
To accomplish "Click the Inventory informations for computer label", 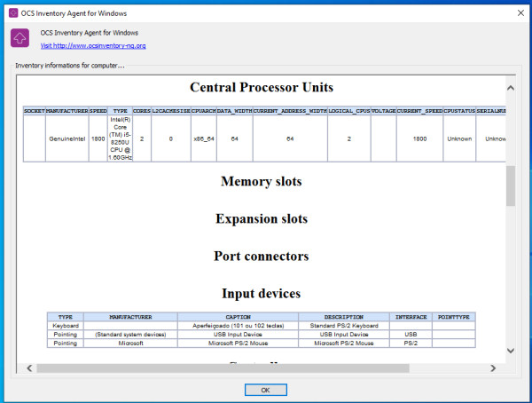I will (70, 65).
